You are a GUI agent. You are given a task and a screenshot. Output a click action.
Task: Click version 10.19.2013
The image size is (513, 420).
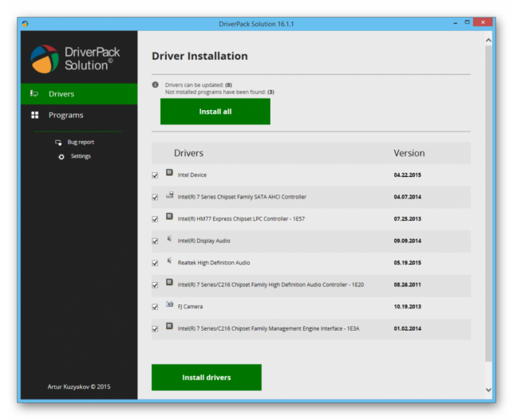[x=408, y=307]
